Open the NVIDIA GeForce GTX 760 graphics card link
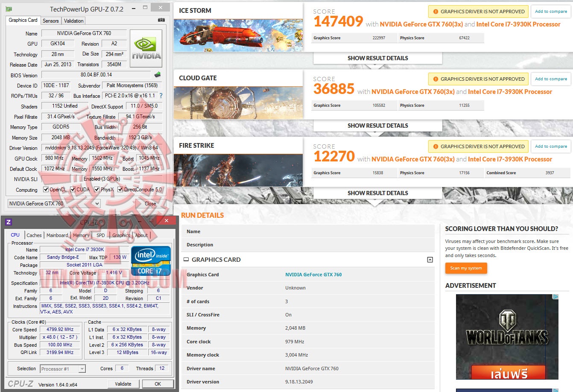Viewport: 573px width, 392px height. click(313, 275)
